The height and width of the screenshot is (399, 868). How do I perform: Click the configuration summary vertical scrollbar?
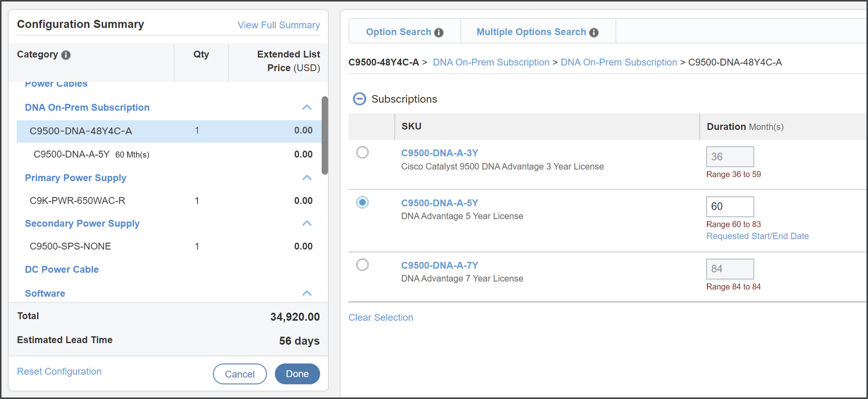[325, 135]
